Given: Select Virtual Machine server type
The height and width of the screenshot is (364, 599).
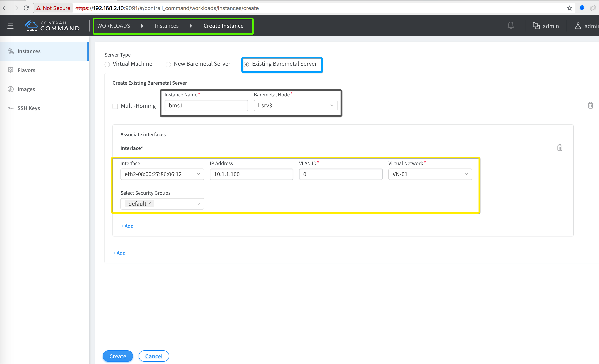Looking at the screenshot, I should [x=107, y=64].
